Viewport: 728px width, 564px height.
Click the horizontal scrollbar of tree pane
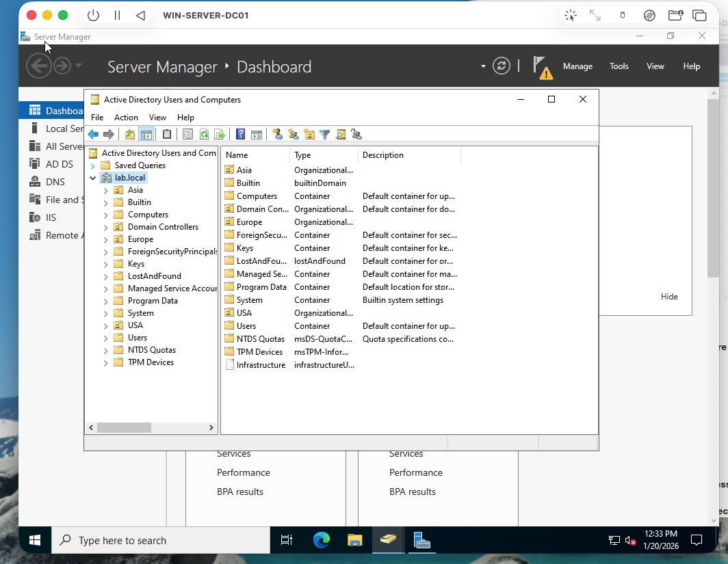coord(123,427)
